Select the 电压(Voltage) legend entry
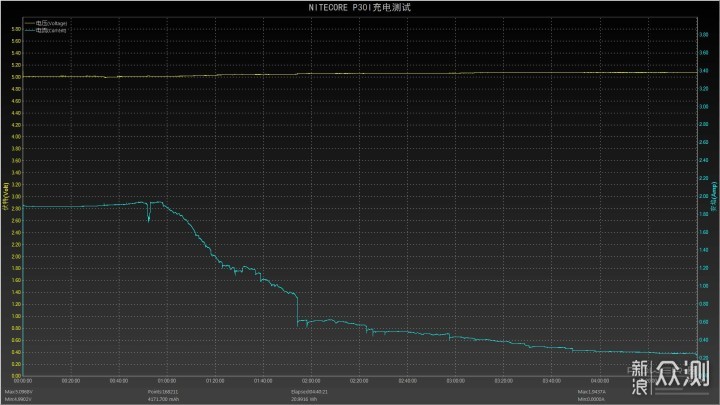Screen dimensions: 720x405 pos(51,23)
